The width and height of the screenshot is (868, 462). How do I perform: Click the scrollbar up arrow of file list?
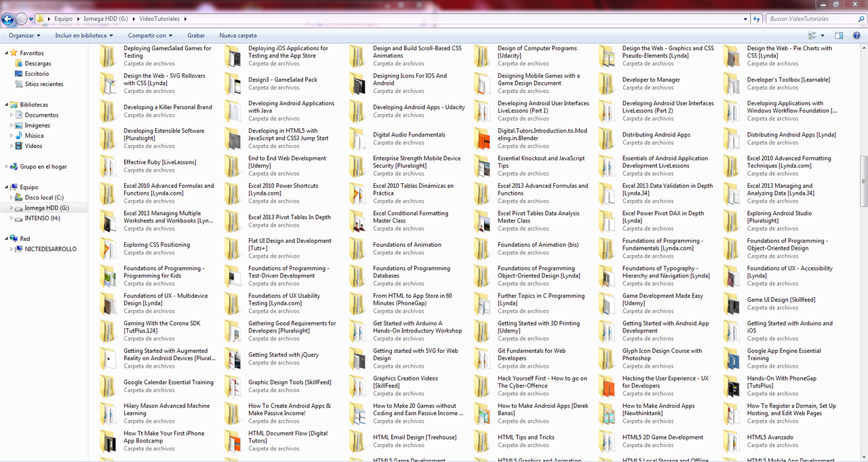pos(863,48)
